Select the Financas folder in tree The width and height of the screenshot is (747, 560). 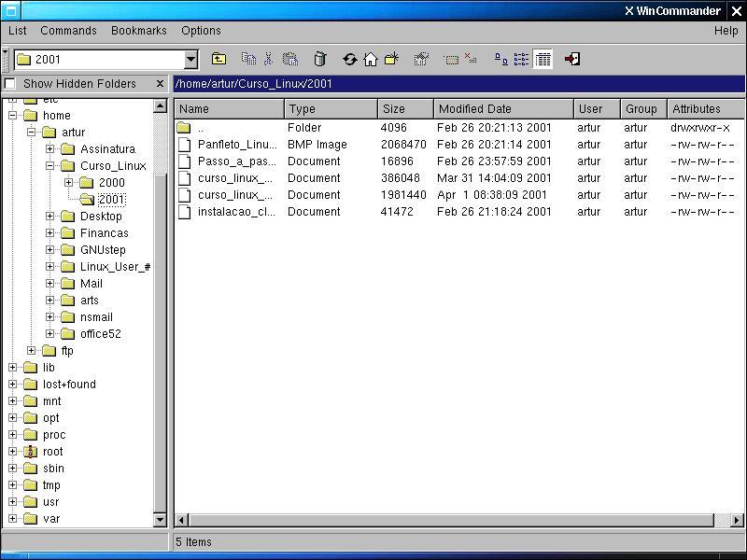point(104,232)
